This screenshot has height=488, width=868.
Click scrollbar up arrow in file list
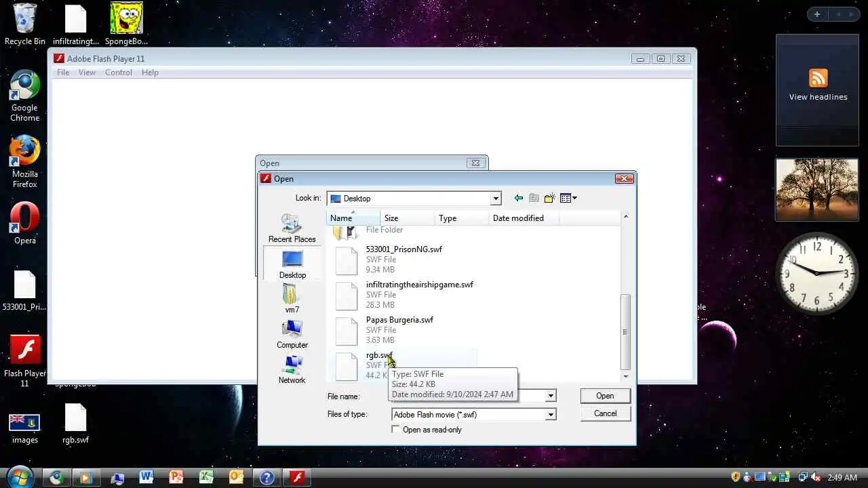click(625, 217)
